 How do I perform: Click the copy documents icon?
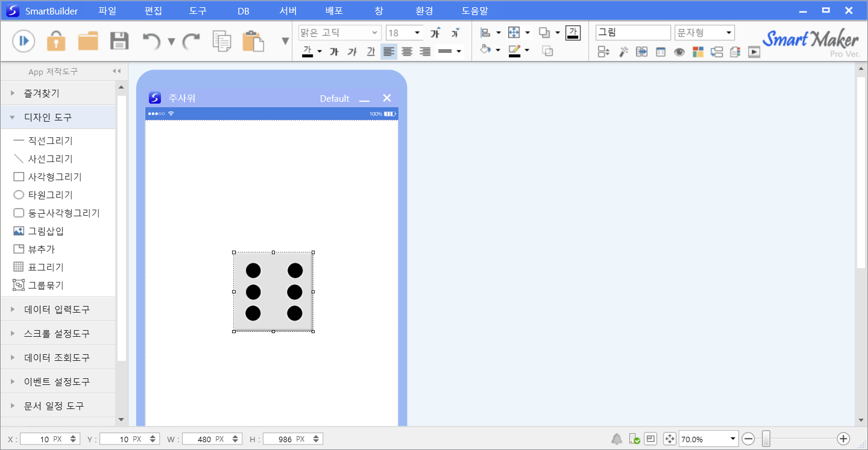coord(222,41)
